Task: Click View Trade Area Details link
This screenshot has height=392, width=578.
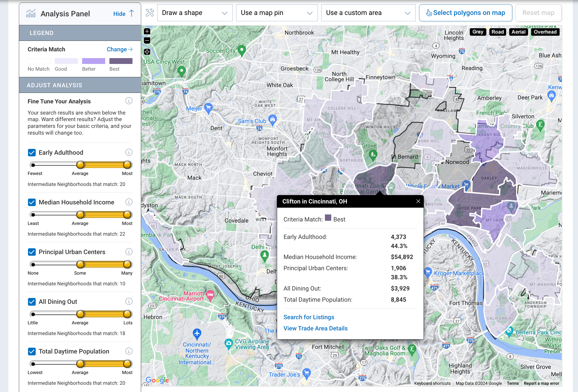Action: [315, 328]
